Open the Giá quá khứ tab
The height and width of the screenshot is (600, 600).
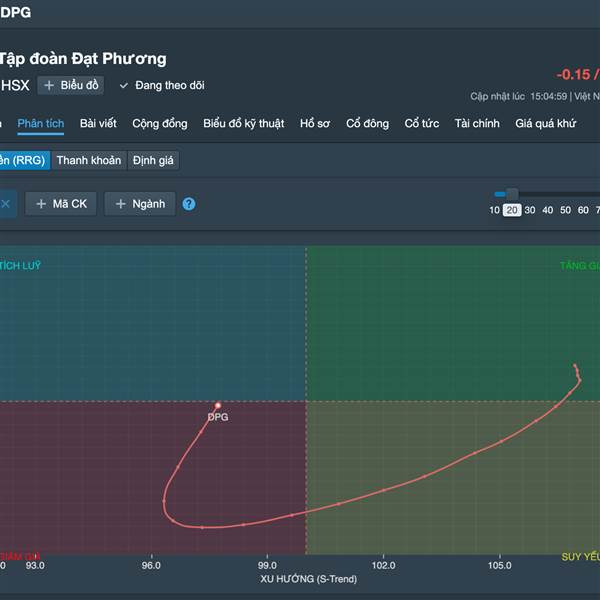[x=545, y=123]
